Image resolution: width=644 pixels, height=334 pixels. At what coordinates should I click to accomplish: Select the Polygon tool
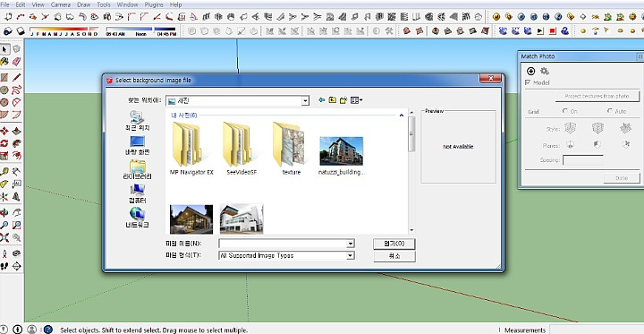click(x=4, y=102)
